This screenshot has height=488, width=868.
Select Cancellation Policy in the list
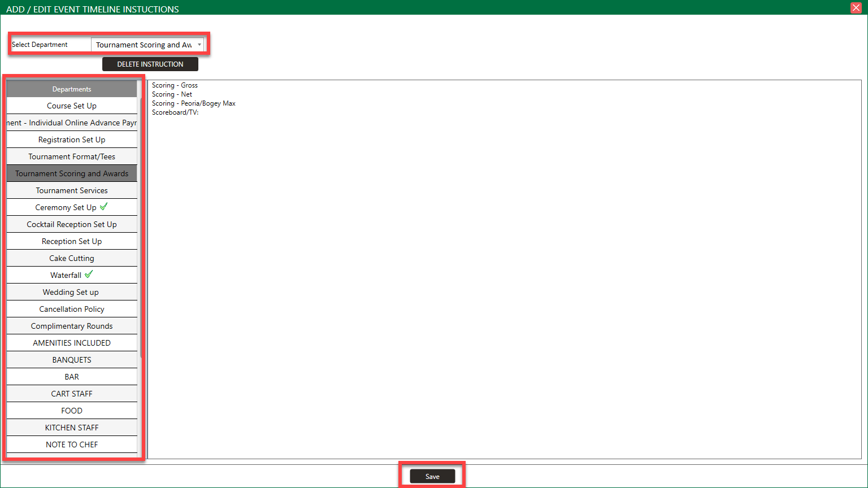(72, 309)
